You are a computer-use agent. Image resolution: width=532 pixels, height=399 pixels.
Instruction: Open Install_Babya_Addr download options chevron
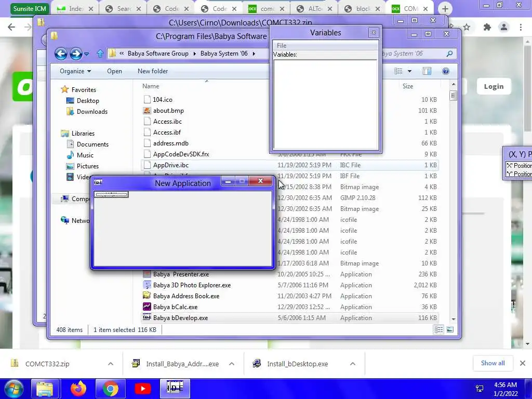232,364
